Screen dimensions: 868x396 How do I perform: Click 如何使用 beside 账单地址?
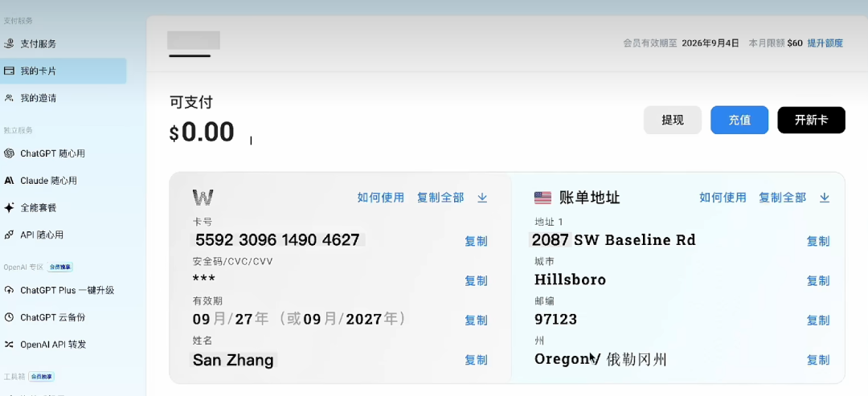point(723,198)
